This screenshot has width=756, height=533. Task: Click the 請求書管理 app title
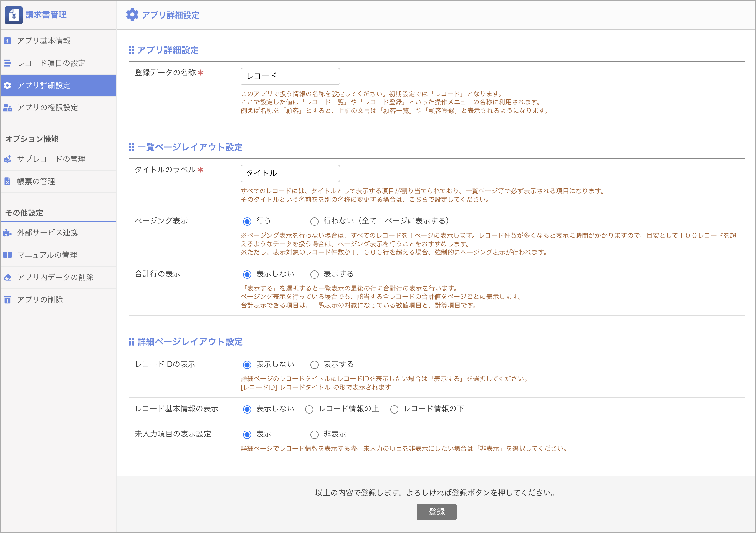point(46,15)
